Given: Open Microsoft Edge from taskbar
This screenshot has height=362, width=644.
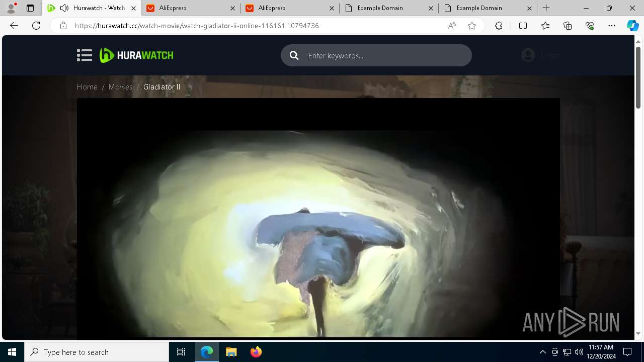Looking at the screenshot, I should click(x=207, y=352).
